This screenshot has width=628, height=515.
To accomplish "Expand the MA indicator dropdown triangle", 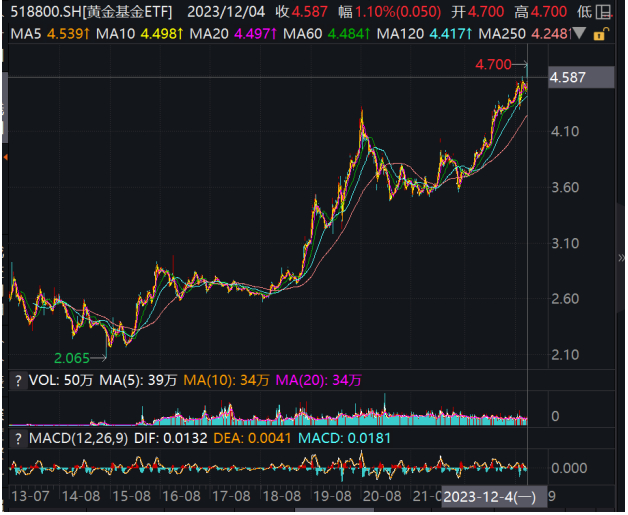I will click(x=579, y=33).
